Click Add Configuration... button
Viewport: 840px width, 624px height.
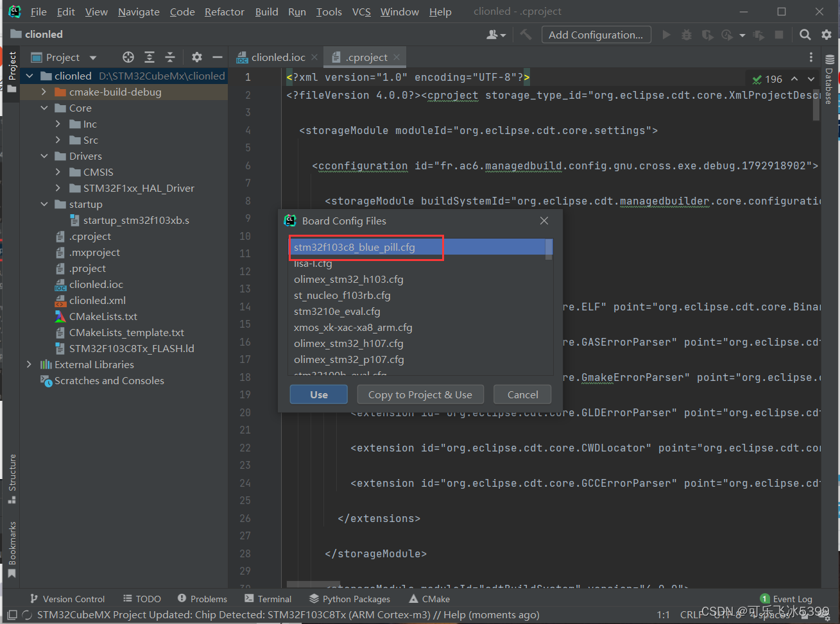[x=596, y=35]
